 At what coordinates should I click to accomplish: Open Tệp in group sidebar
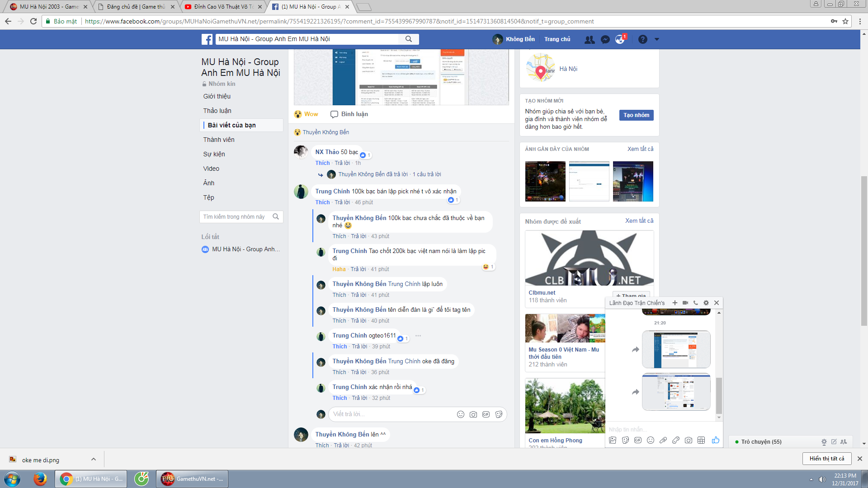[x=208, y=197]
